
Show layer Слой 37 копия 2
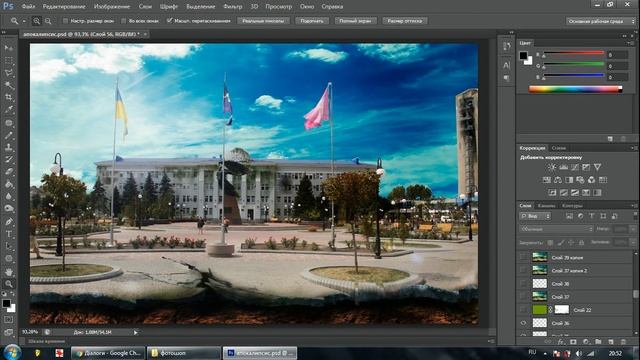[523, 270]
